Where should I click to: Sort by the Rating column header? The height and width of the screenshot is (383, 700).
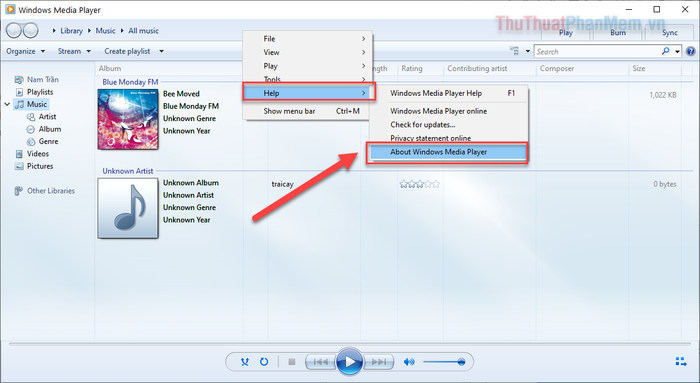click(412, 68)
